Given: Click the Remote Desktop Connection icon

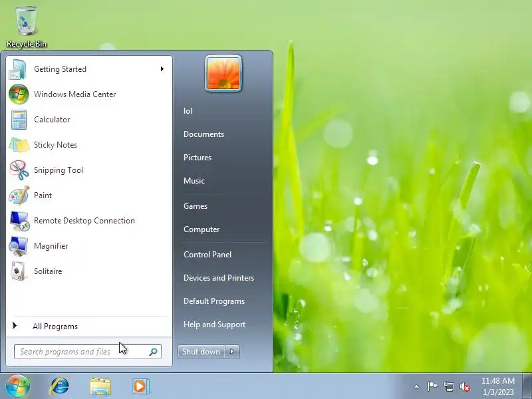Looking at the screenshot, I should (x=19, y=221).
